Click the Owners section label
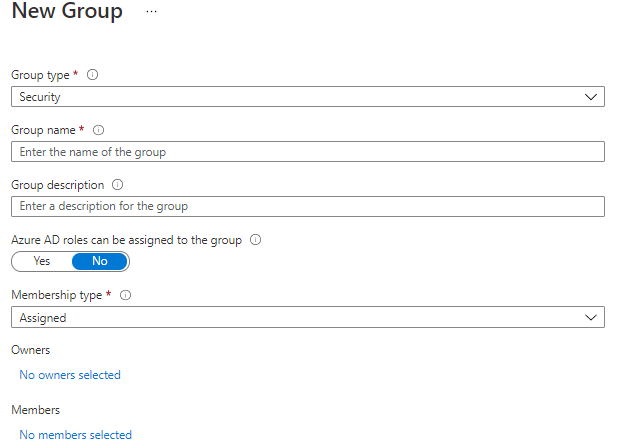Image resolution: width=641 pixels, height=448 pixels. pos(30,350)
